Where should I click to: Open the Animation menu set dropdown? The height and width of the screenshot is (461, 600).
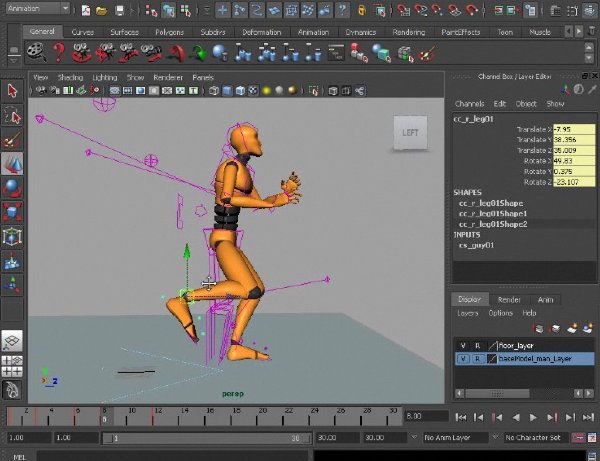coord(38,8)
